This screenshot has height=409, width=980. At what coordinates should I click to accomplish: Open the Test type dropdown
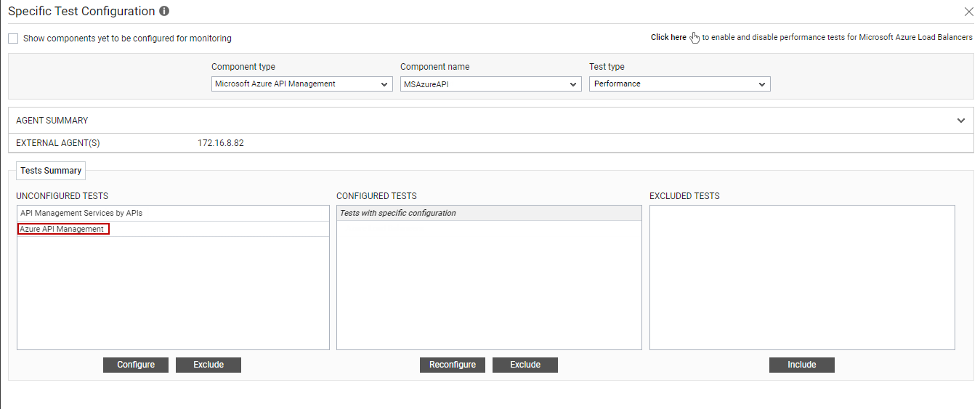[x=680, y=84]
